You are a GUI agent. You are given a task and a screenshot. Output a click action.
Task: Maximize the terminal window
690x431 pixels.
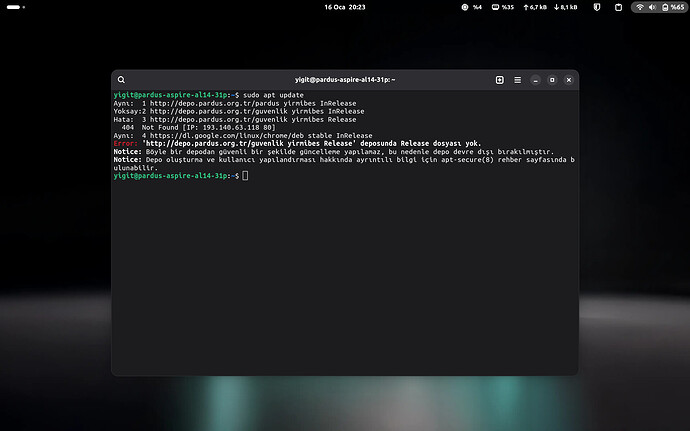[x=552, y=79]
